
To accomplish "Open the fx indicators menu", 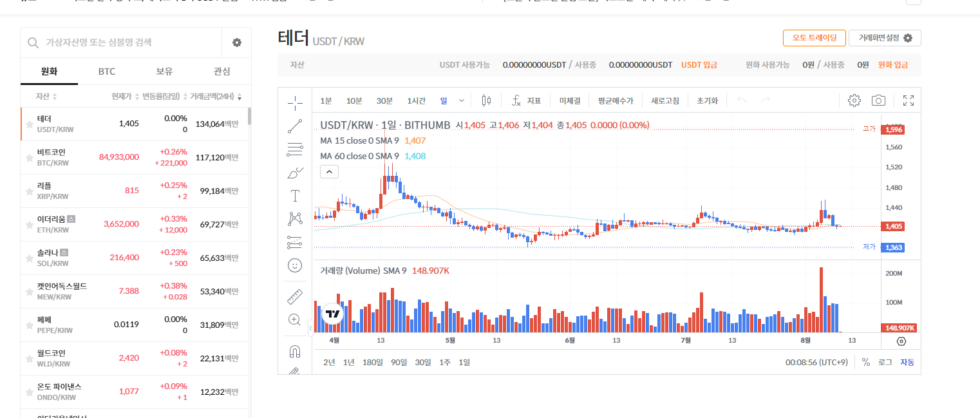I will coord(526,100).
